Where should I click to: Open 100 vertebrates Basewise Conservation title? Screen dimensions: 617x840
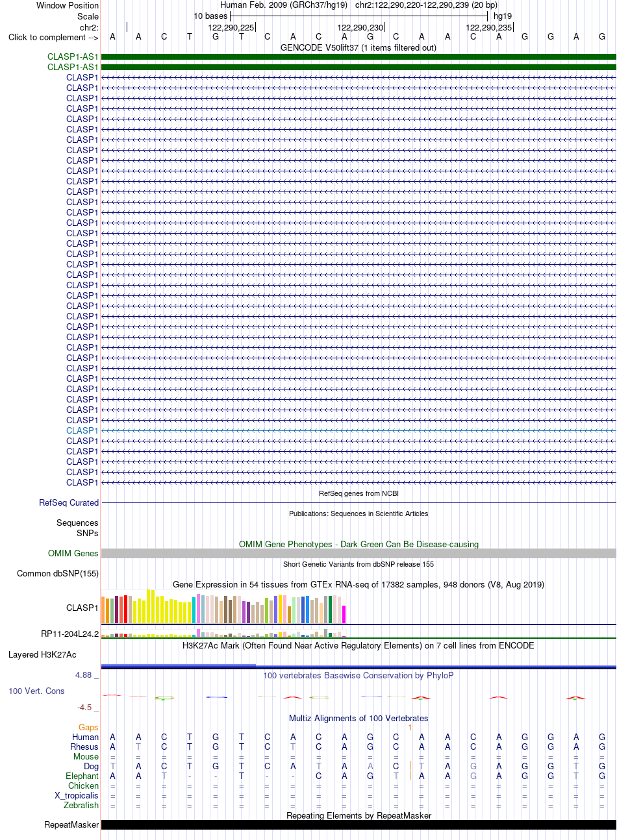click(359, 676)
